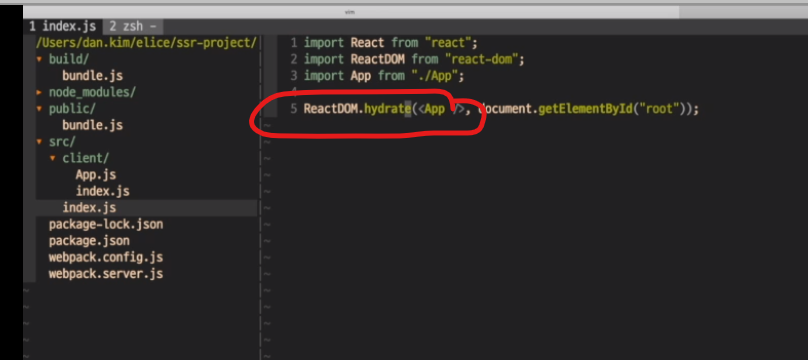Open package-lock.json in the tree
The width and height of the screenshot is (808, 360).
(x=106, y=224)
